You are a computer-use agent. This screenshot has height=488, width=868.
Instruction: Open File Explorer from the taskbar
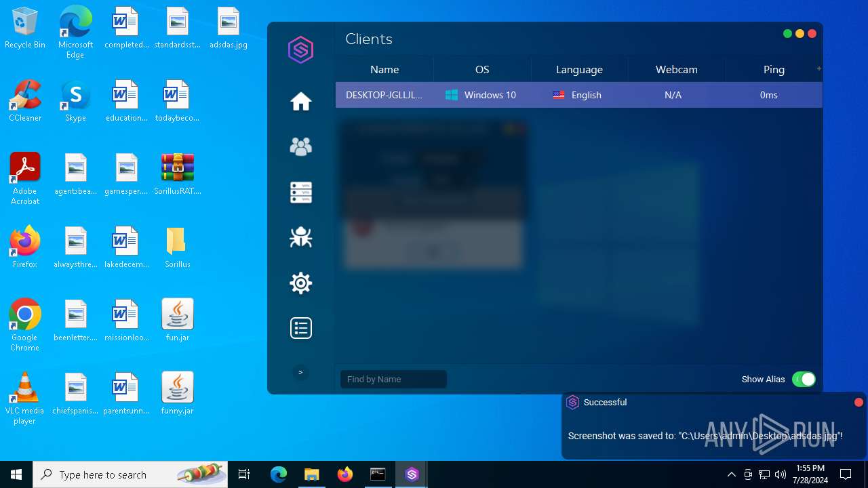pyautogui.click(x=311, y=474)
